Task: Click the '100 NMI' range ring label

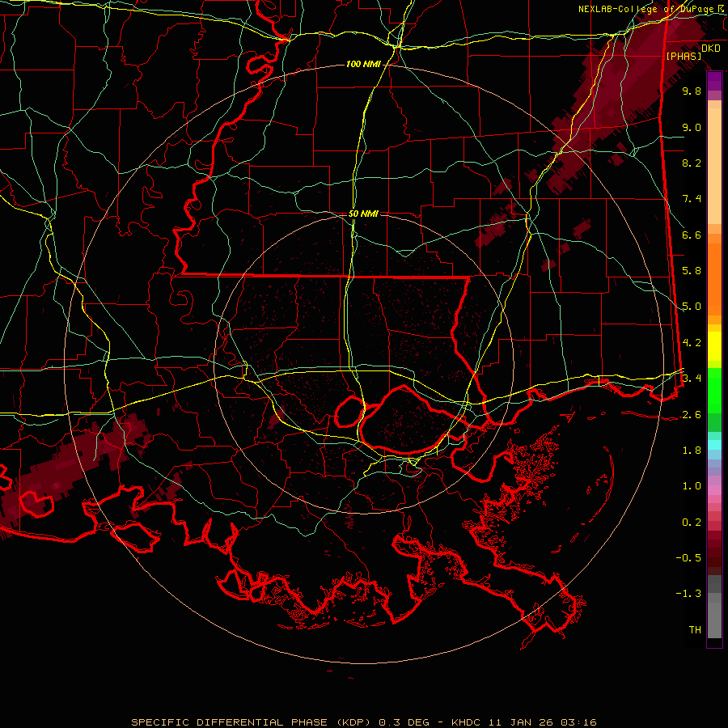Action: click(363, 64)
